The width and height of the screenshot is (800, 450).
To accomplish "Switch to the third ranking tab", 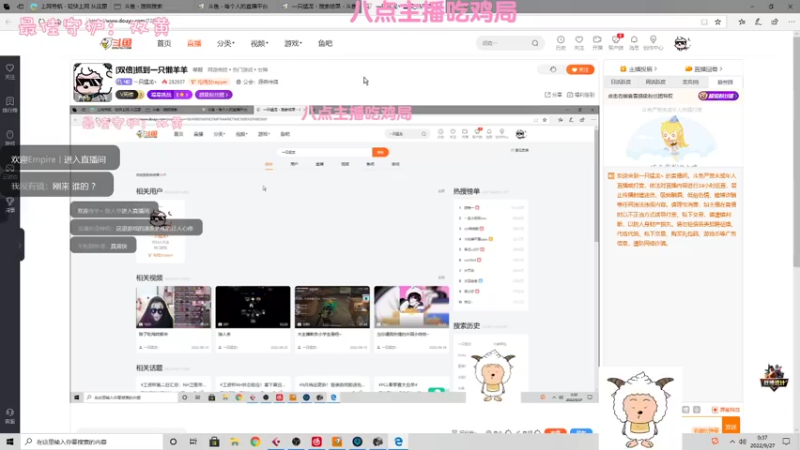I will tap(690, 82).
